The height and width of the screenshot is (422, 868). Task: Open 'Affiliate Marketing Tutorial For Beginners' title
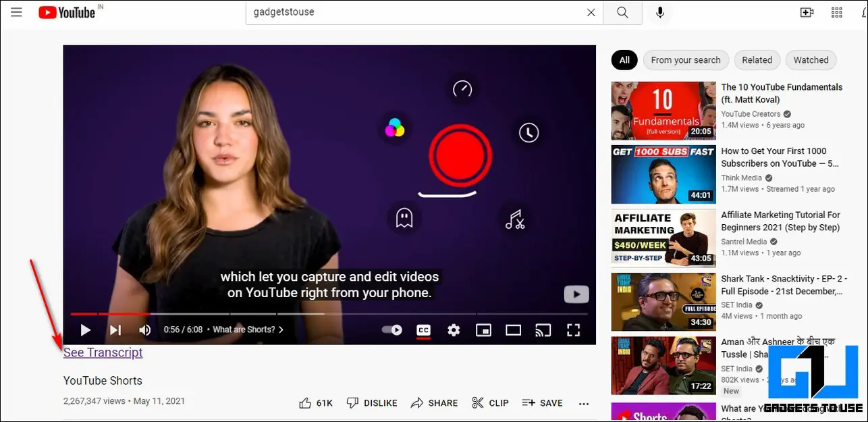click(781, 221)
